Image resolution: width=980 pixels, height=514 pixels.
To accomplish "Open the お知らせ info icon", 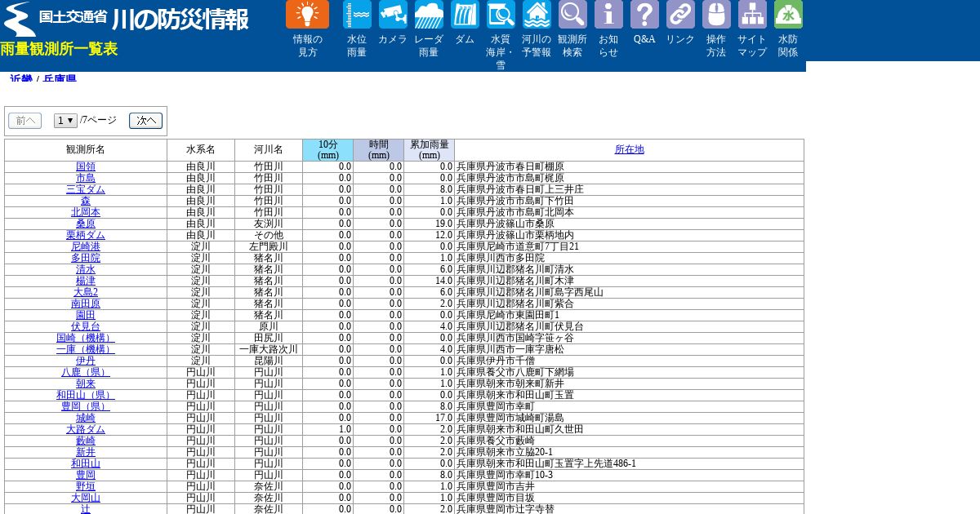I will pos(608,15).
